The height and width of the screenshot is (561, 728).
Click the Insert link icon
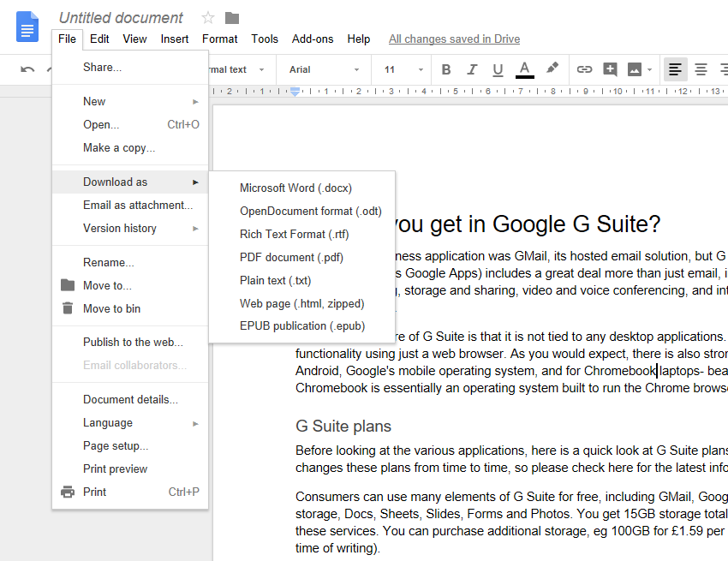[584, 69]
